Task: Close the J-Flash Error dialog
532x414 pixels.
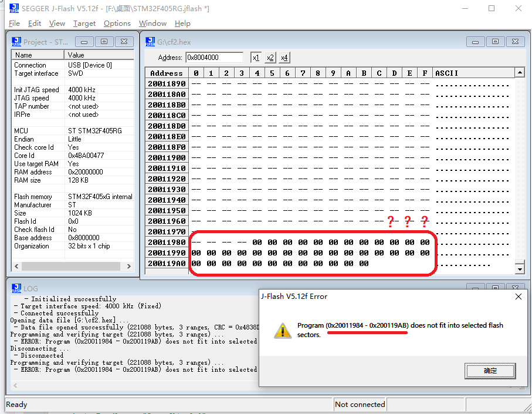Action: pyautogui.click(x=518, y=297)
